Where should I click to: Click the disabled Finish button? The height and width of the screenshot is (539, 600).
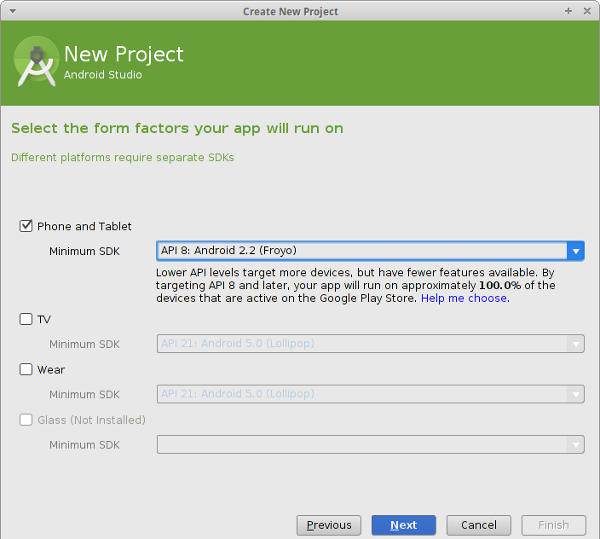pos(554,525)
